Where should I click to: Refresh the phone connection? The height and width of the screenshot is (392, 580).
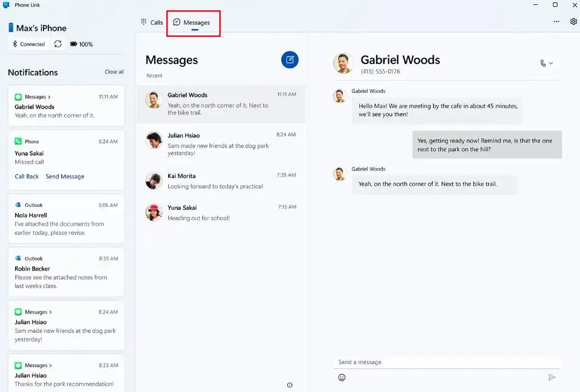pos(57,44)
